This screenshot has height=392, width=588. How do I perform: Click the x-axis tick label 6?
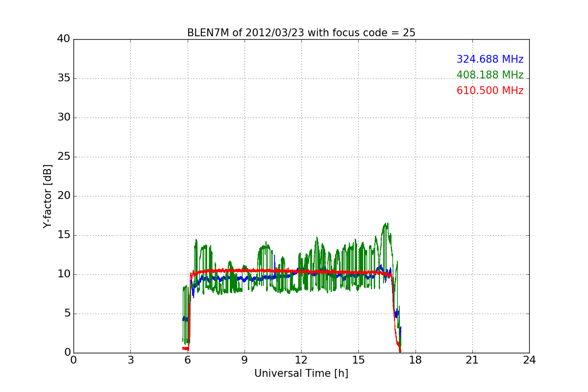pyautogui.click(x=188, y=360)
